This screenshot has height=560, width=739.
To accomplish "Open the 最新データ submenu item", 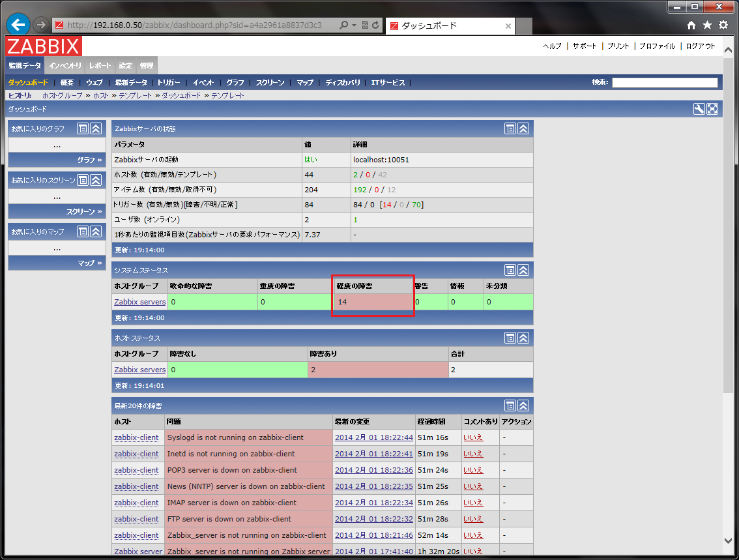I will (130, 83).
